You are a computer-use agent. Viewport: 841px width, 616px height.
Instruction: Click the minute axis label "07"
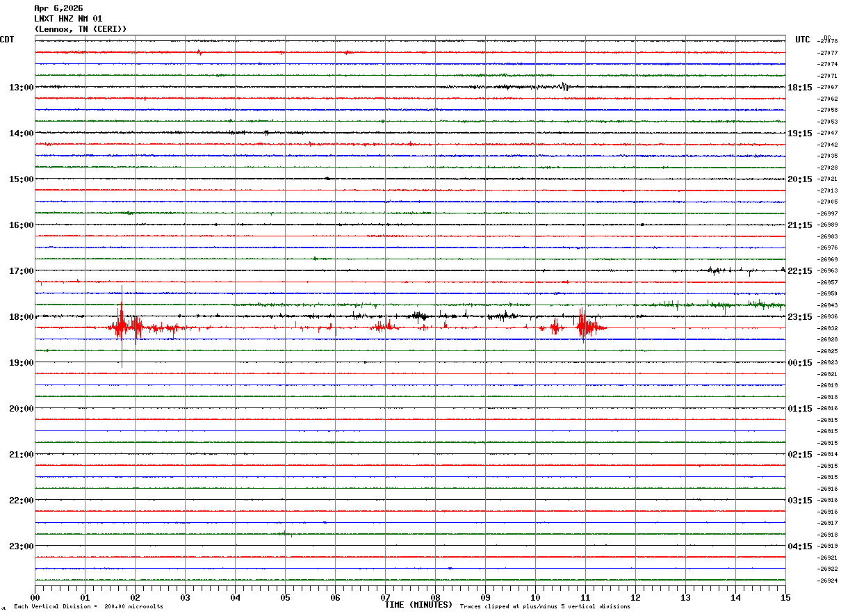click(x=385, y=598)
